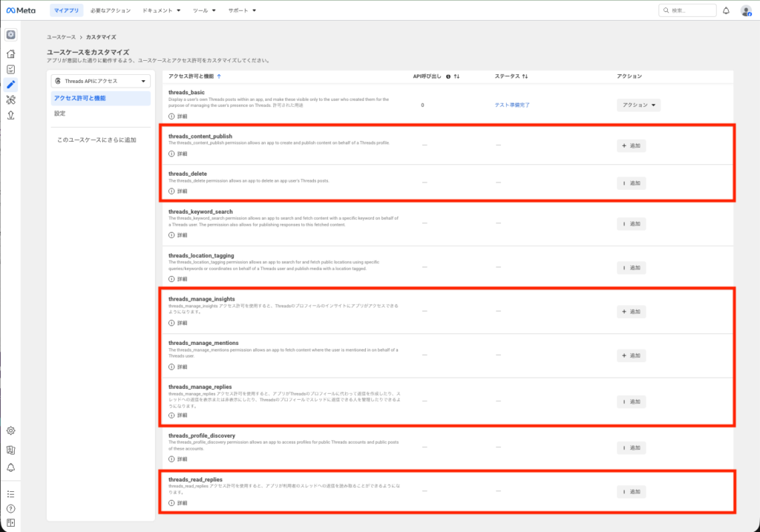Add the threads_content_publish permission
Screen dimensions: 760x532
pyautogui.click(x=631, y=146)
